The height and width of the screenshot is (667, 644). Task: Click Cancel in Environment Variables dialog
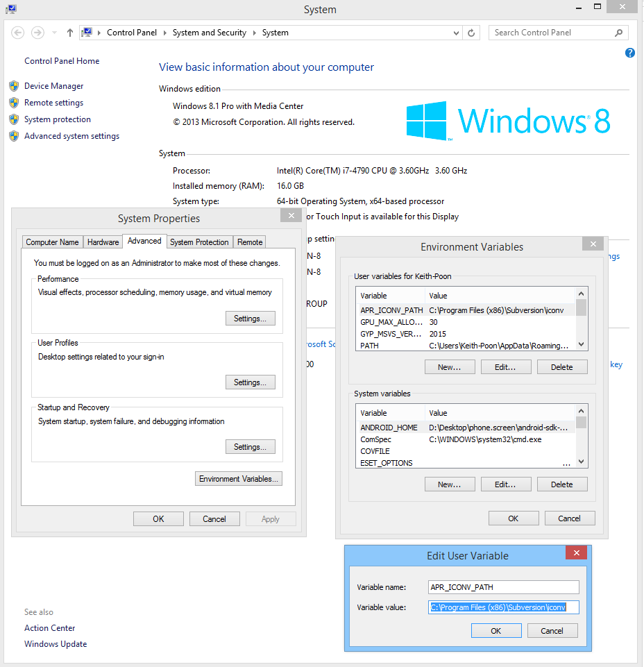tap(570, 518)
